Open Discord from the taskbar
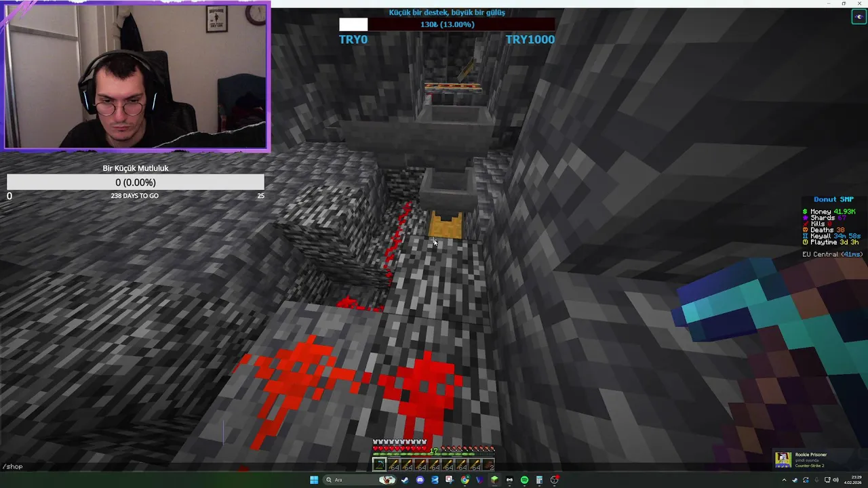The image size is (868, 488). tap(420, 480)
